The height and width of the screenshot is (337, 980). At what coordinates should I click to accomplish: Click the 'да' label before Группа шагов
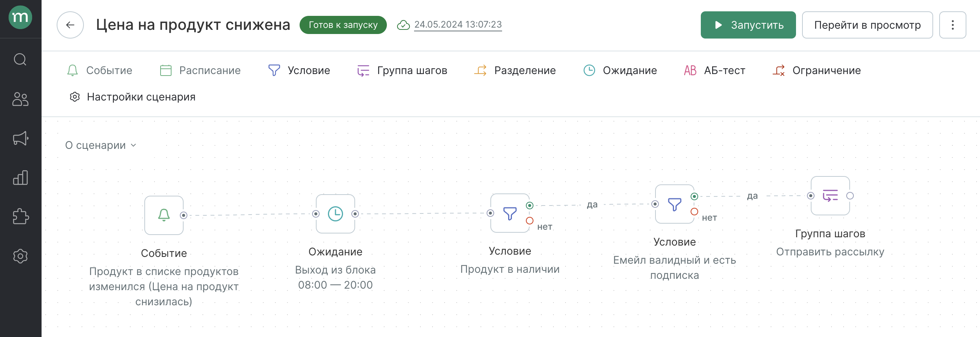(752, 196)
